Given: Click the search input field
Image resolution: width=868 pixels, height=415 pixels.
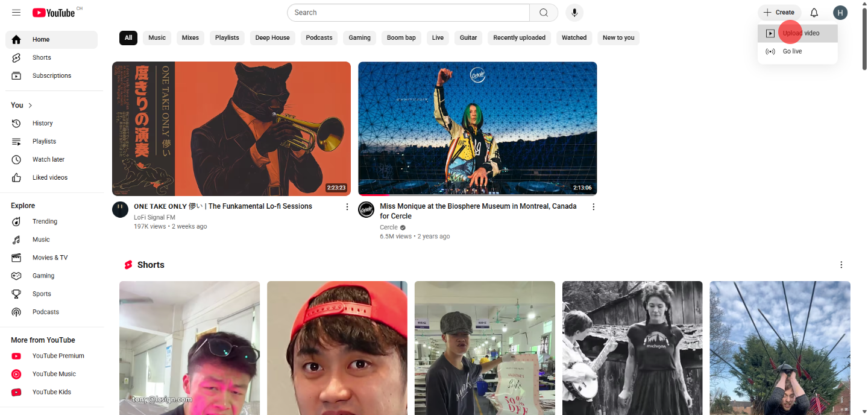Looking at the screenshot, I should click(408, 13).
